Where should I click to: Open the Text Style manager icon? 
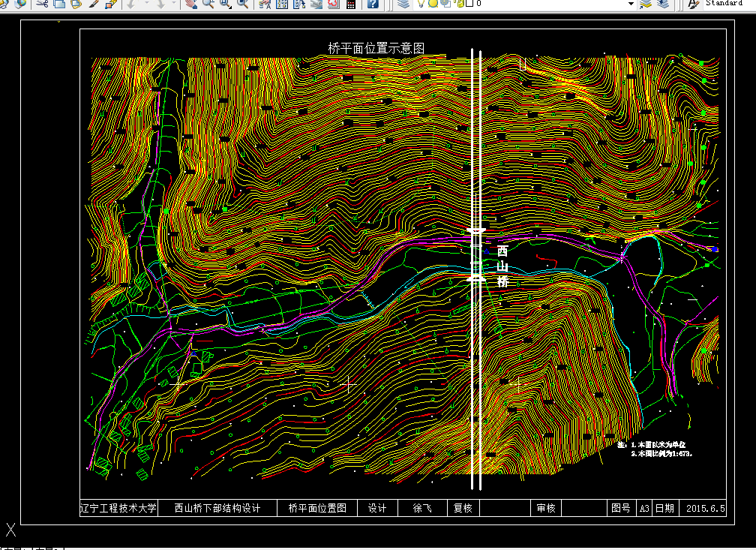coord(692,4)
